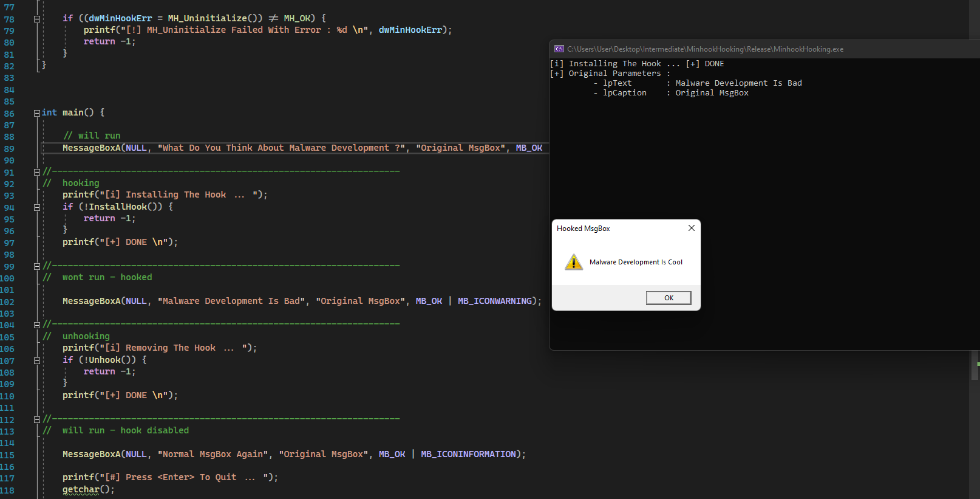
Task: Collapse the code block at line 78
Action: 37,19
